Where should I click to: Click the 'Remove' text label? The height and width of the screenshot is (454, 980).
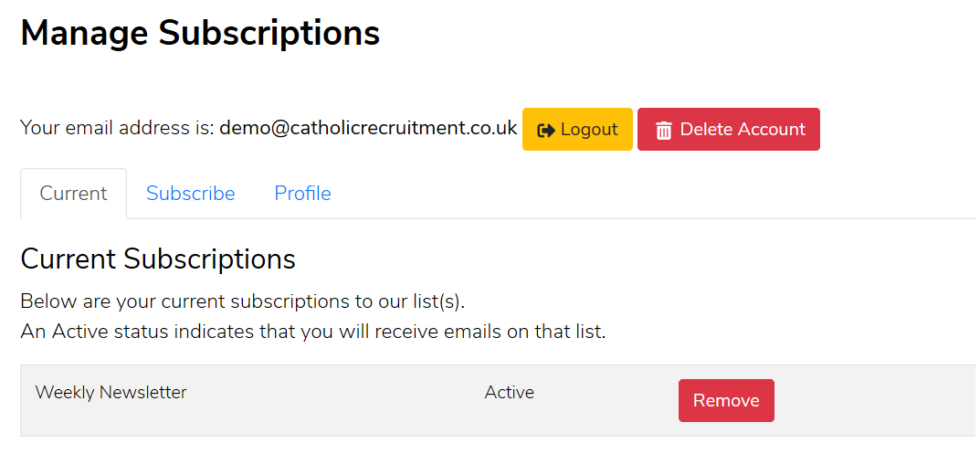pyautogui.click(x=726, y=400)
